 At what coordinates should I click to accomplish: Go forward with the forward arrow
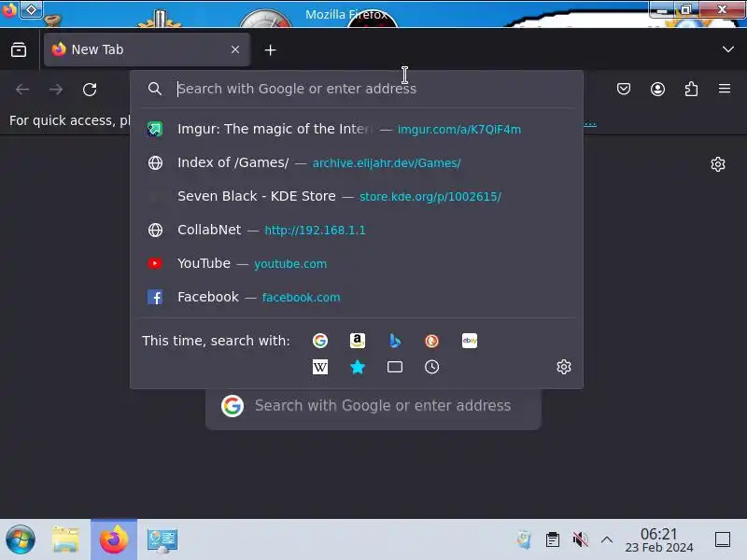tap(56, 89)
